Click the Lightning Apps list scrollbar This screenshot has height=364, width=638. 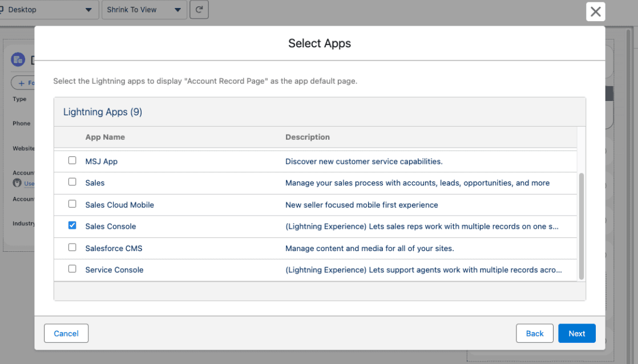tap(582, 227)
